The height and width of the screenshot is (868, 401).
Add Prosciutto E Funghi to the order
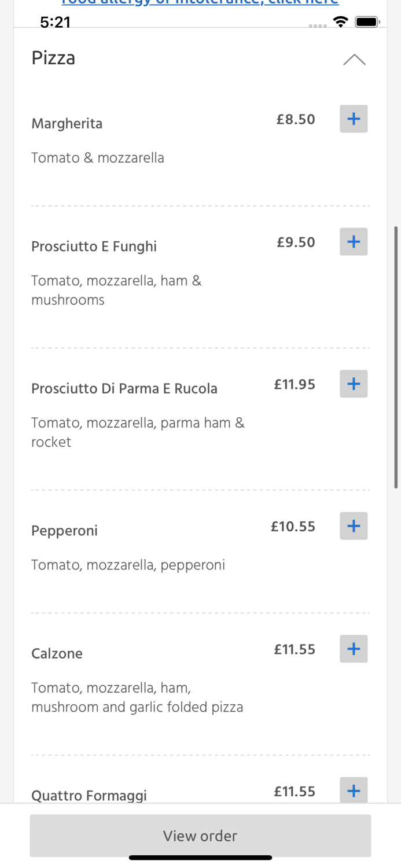point(353,242)
